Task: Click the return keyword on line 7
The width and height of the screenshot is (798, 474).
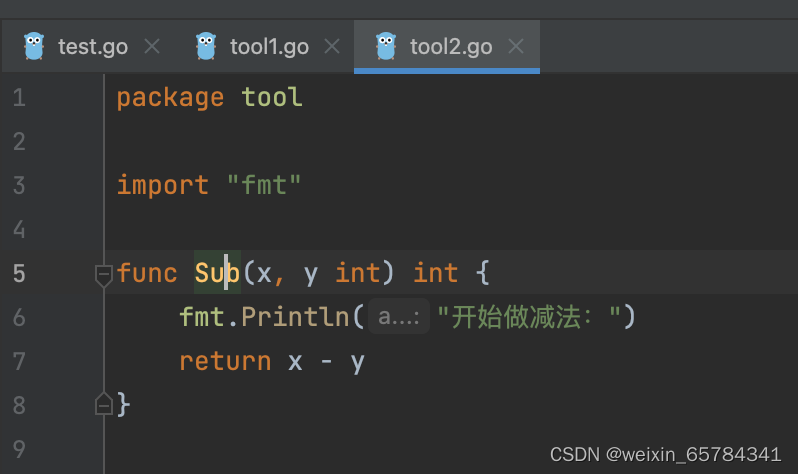Action: (225, 361)
